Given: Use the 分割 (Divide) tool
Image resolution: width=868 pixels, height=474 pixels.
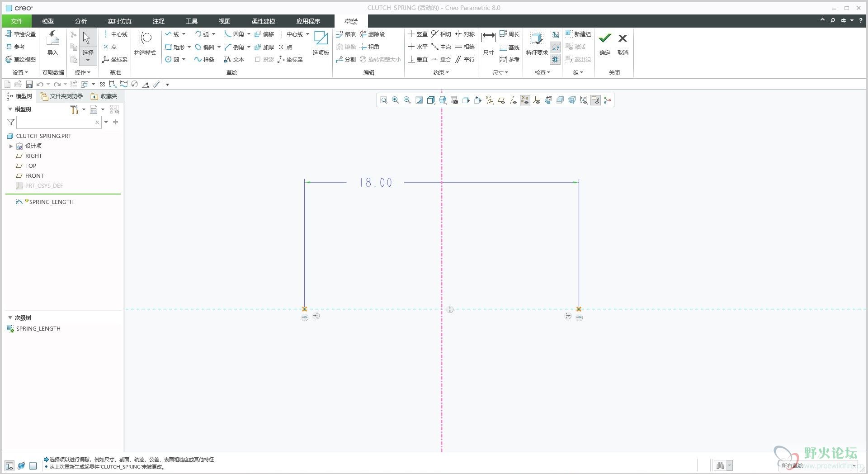Looking at the screenshot, I should pos(346,59).
